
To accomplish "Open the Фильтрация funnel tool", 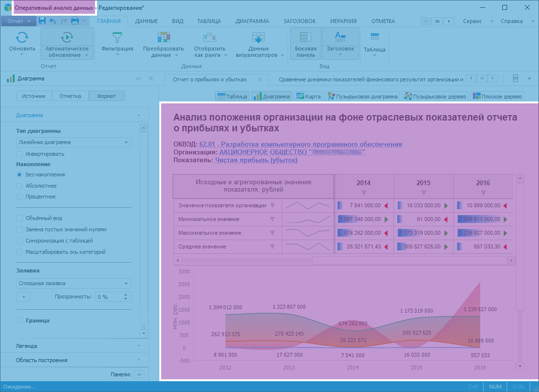I will tap(117, 37).
